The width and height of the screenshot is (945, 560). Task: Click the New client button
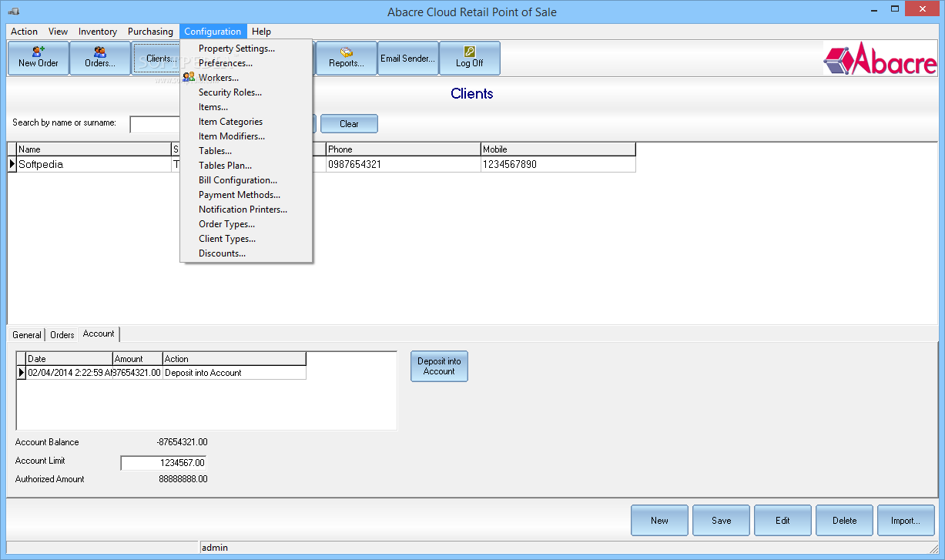coord(660,521)
